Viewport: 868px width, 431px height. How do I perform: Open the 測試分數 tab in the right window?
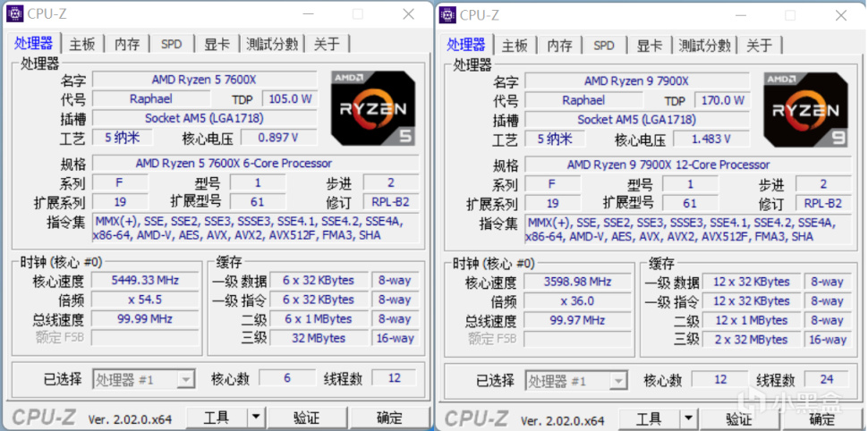point(704,46)
